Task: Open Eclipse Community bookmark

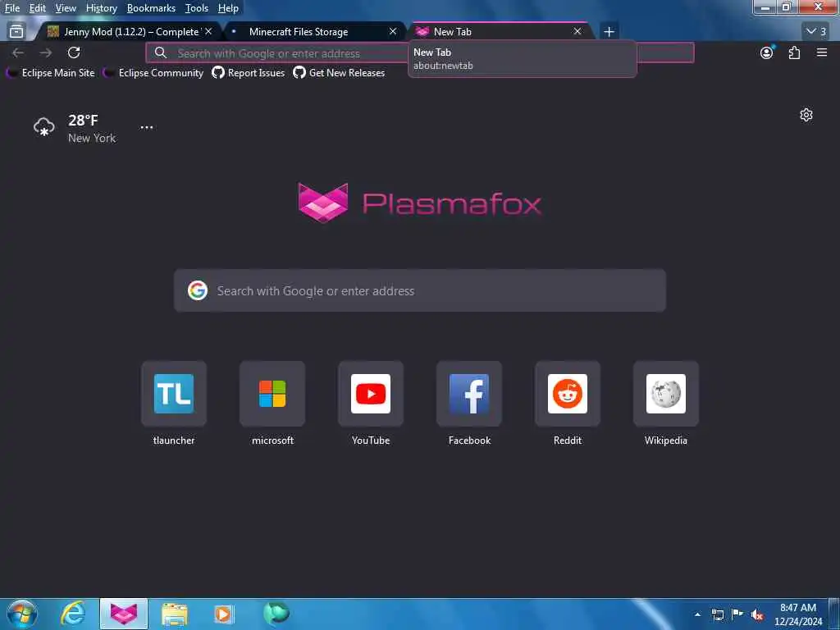Action: coord(153,73)
